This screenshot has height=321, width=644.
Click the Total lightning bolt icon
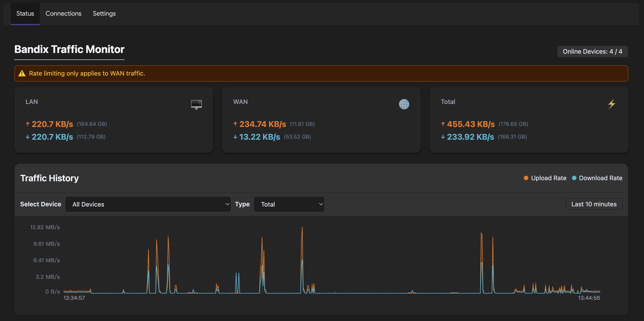(x=612, y=104)
